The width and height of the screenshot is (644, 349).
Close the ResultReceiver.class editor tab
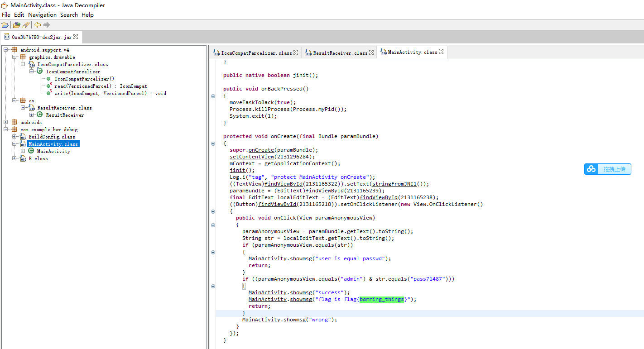click(371, 53)
